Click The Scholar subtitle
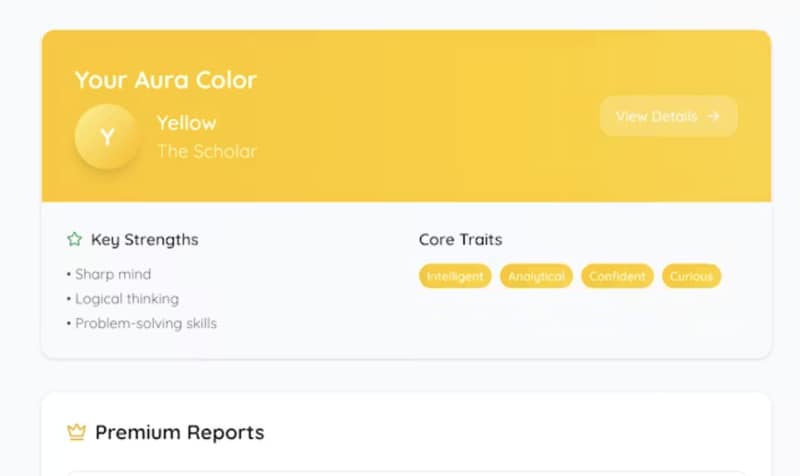The image size is (800, 476). click(207, 152)
